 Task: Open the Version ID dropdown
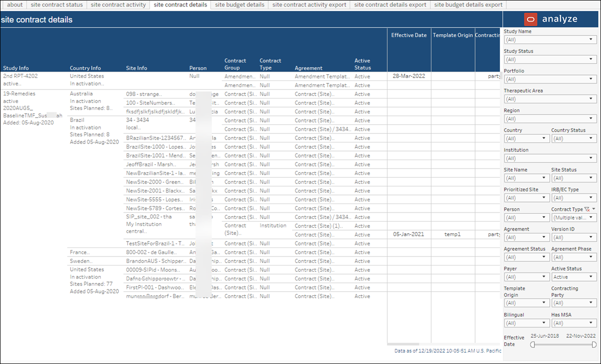pyautogui.click(x=574, y=237)
